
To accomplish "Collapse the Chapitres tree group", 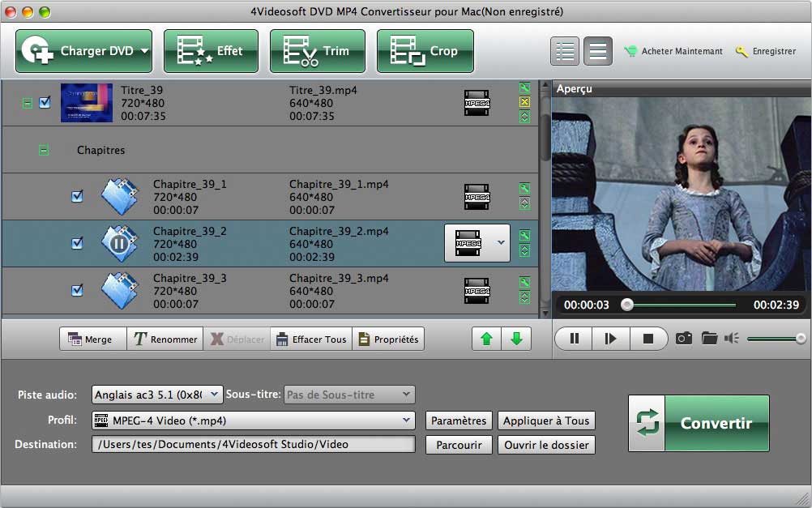I will point(44,150).
